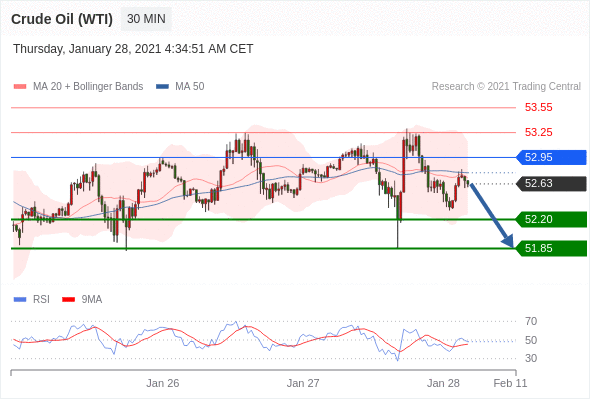
Task: Click the black 52.63 current price tag
Action: [x=550, y=184]
